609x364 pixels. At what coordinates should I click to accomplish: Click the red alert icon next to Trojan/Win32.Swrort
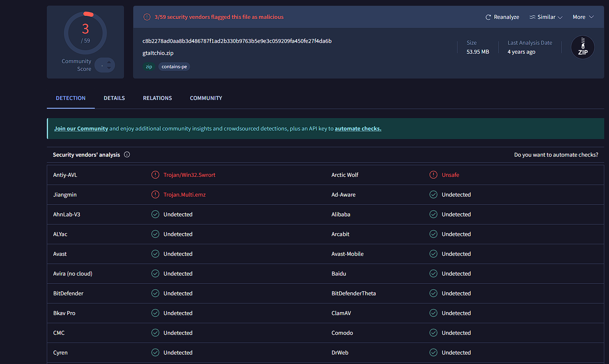pyautogui.click(x=155, y=175)
